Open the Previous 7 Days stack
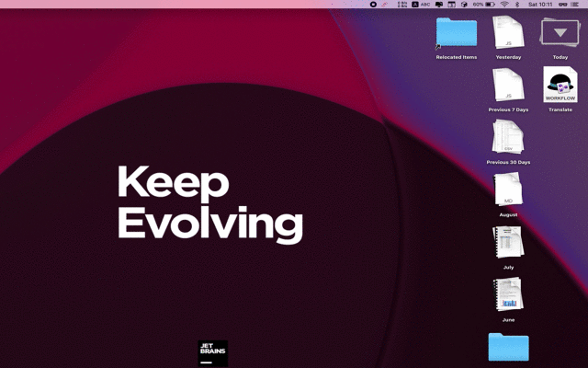This screenshot has width=588, height=368. click(508, 86)
